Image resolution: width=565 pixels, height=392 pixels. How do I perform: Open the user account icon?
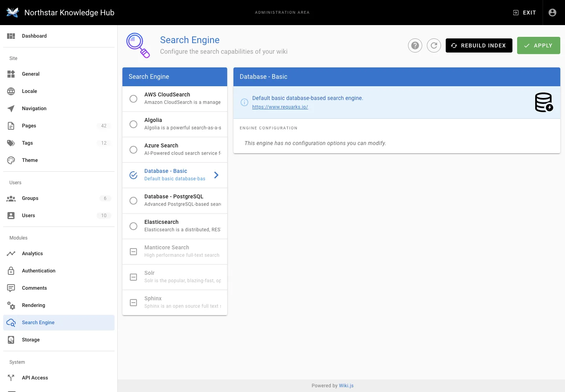552,13
